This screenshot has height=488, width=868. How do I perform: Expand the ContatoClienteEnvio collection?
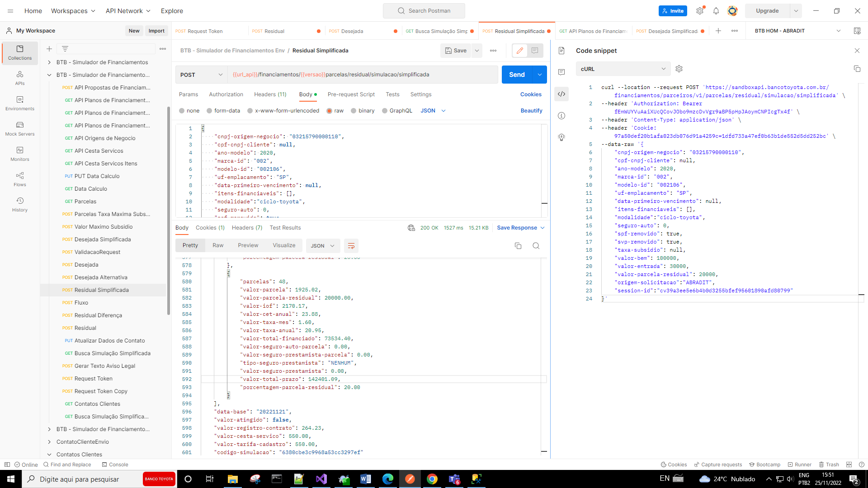click(x=49, y=442)
